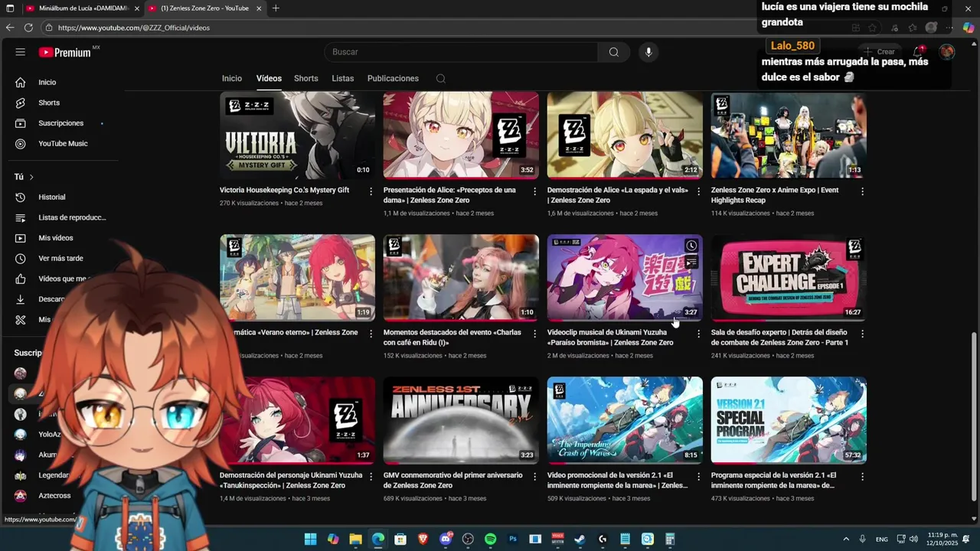Viewport: 980px width, 551px height.
Task: Add Ukinami Yuzuha videoclip to Watch later
Action: pyautogui.click(x=691, y=246)
